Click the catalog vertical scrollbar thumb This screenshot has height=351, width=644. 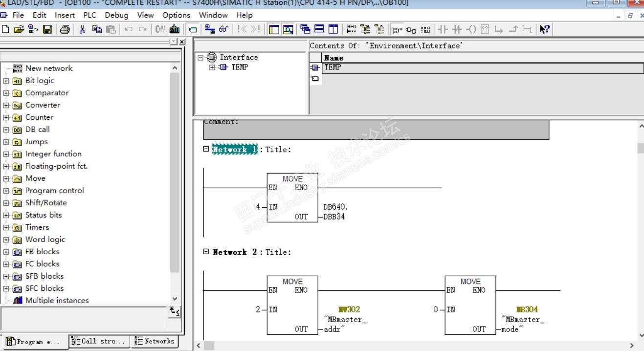(175, 174)
